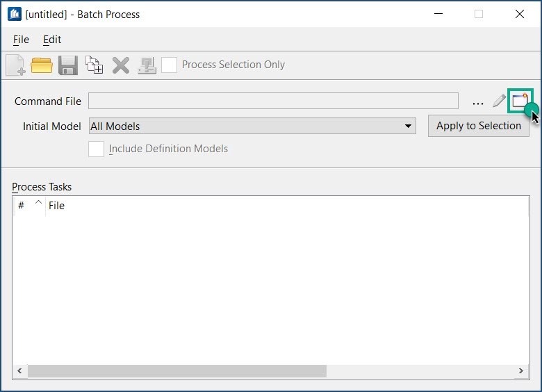Viewport: 542px width, 392px height.
Task: Open the File menu
Action: 21,40
